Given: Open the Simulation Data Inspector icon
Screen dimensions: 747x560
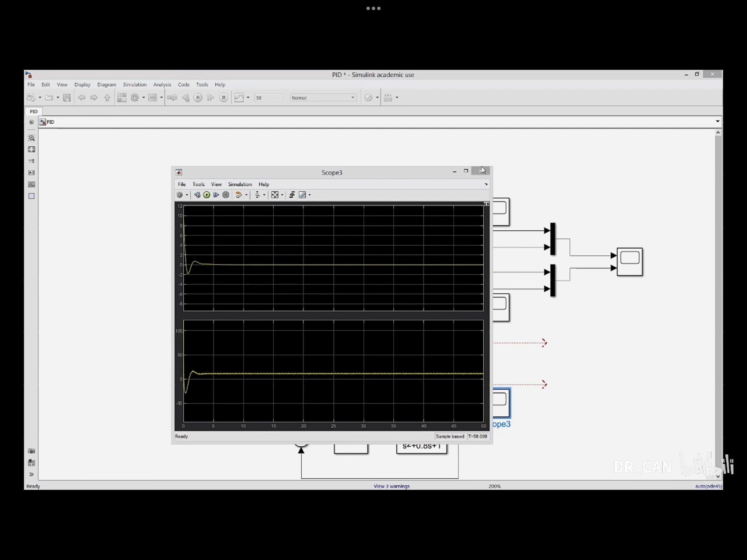Looking at the screenshot, I should point(239,98).
